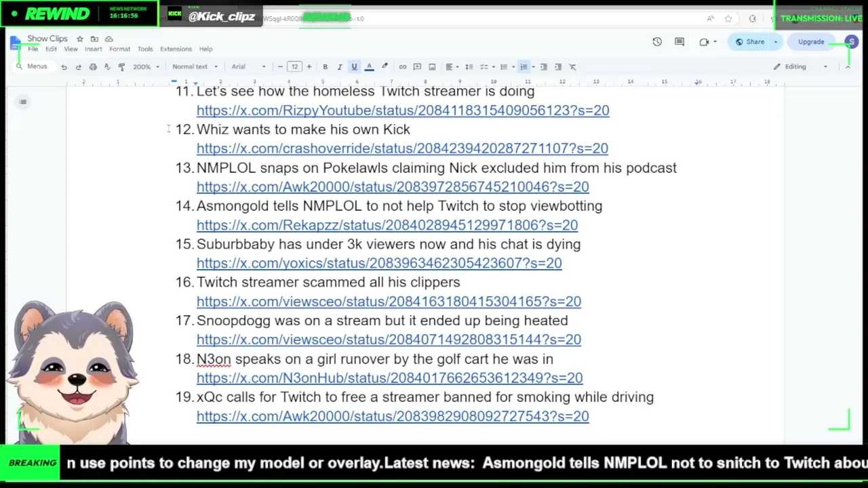The height and width of the screenshot is (488, 868).
Task: Add a comment from toolbar
Action: 417,66
